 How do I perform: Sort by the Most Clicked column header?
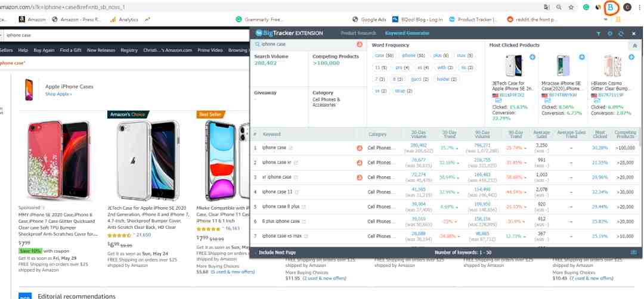pyautogui.click(x=600, y=134)
